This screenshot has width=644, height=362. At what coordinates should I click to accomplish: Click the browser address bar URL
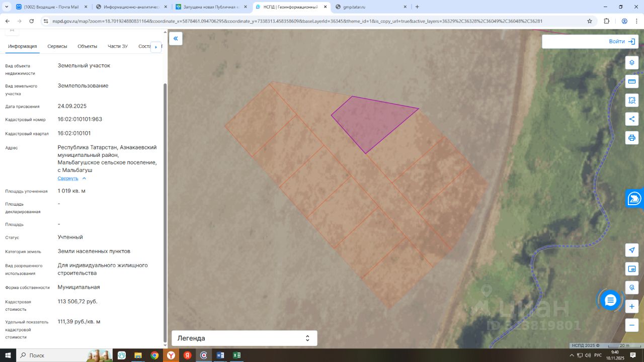tap(297, 21)
